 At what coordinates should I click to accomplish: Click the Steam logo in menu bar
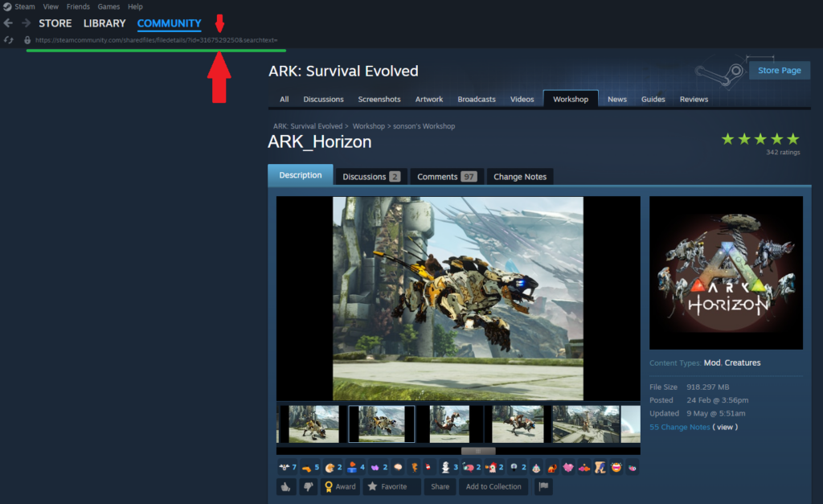tap(6, 6)
